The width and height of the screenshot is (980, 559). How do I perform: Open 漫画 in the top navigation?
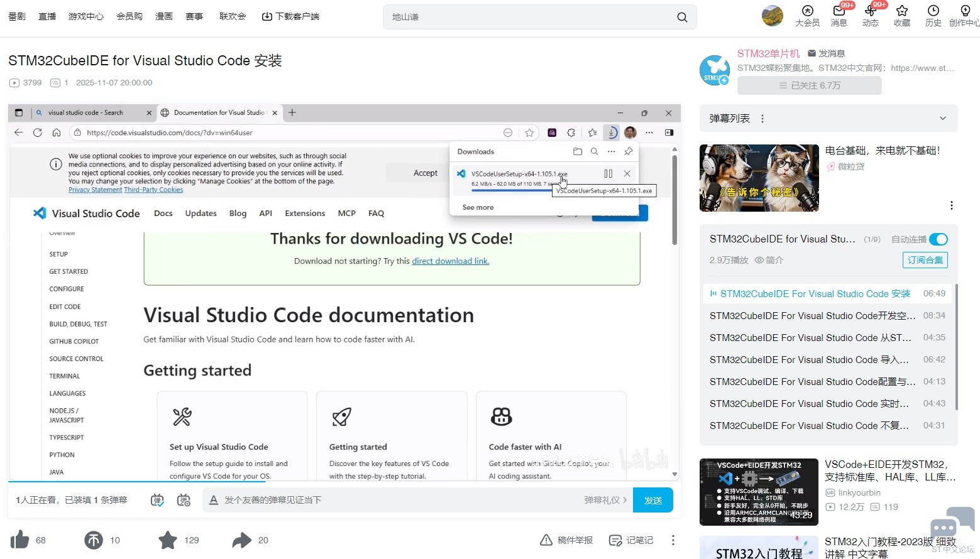pos(164,16)
